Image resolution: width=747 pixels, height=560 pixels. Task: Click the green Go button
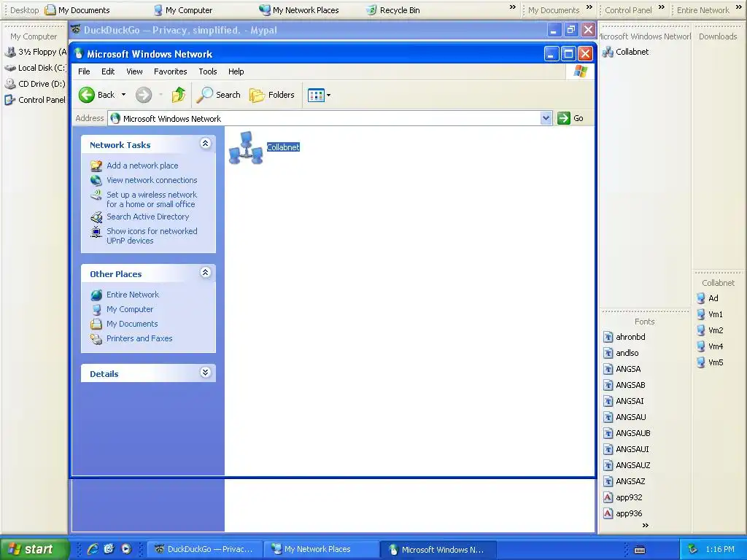tap(570, 118)
